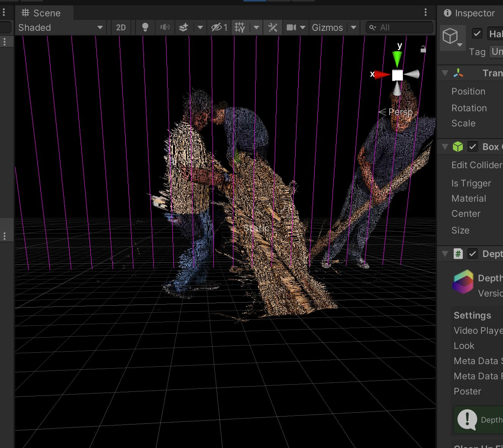Toggle the scene grid visibility icon

coord(240,27)
